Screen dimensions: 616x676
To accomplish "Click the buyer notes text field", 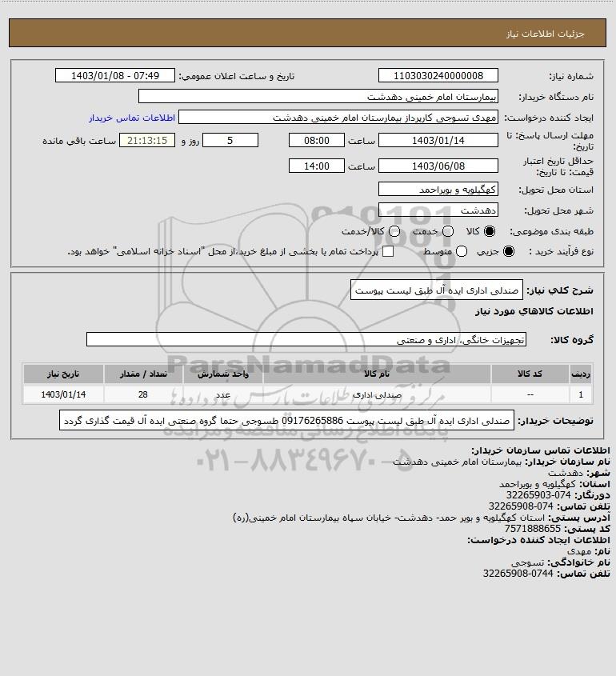I will tap(286, 420).
